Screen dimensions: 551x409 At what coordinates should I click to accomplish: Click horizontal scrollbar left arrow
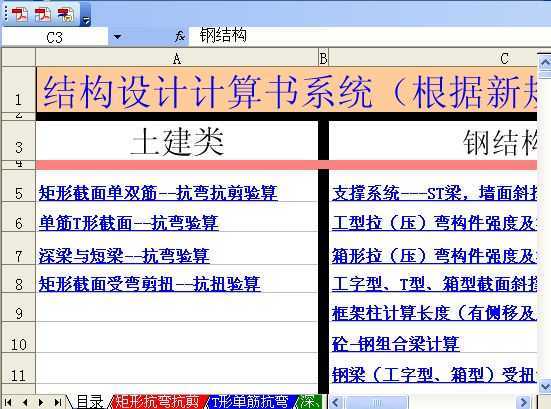point(336,402)
